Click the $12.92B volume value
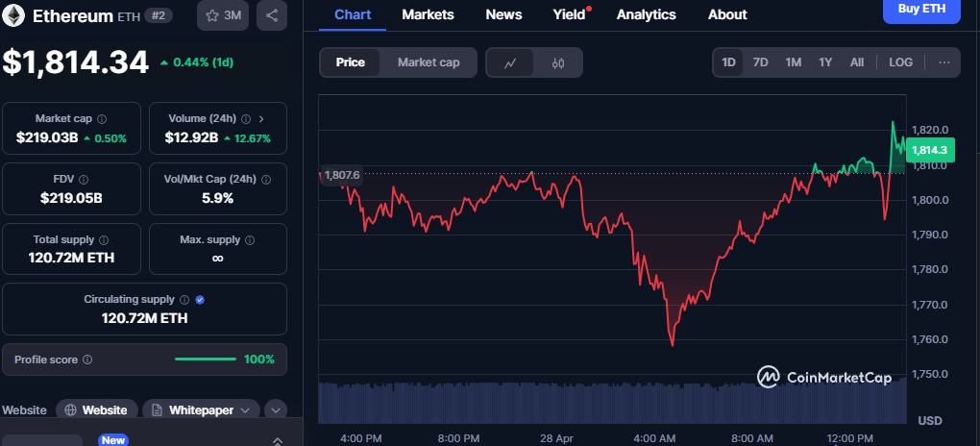 (191, 138)
